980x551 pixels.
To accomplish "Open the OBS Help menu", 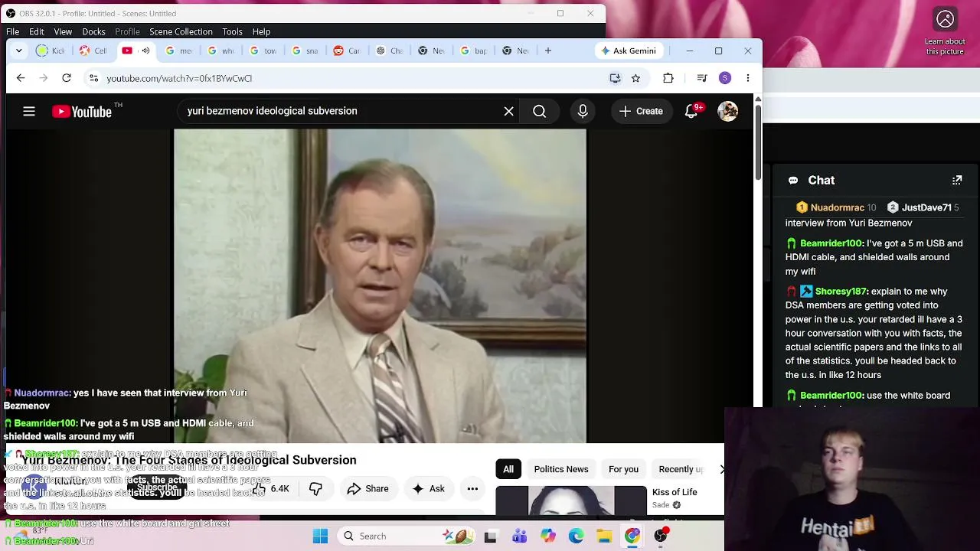I will (261, 31).
